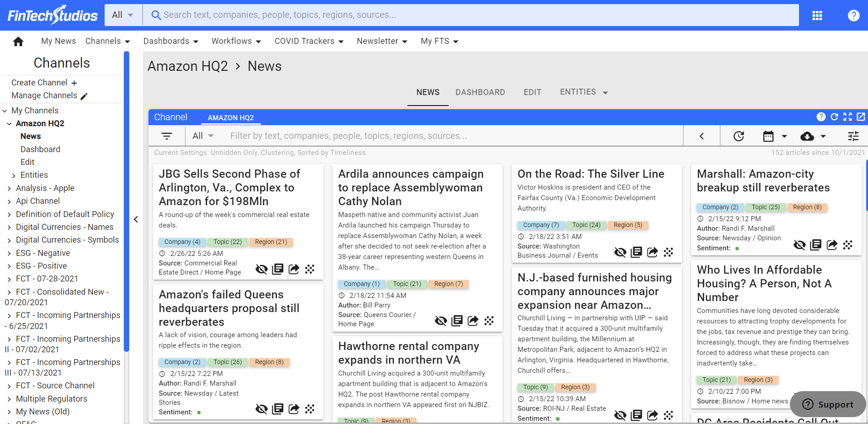
Task: Hide Marshall Amazon-city breakup article
Action: pyautogui.click(x=799, y=245)
